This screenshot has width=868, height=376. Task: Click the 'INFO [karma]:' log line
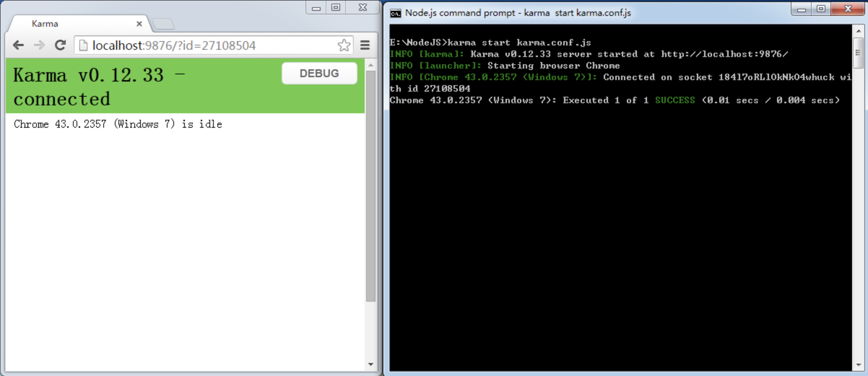click(x=589, y=54)
